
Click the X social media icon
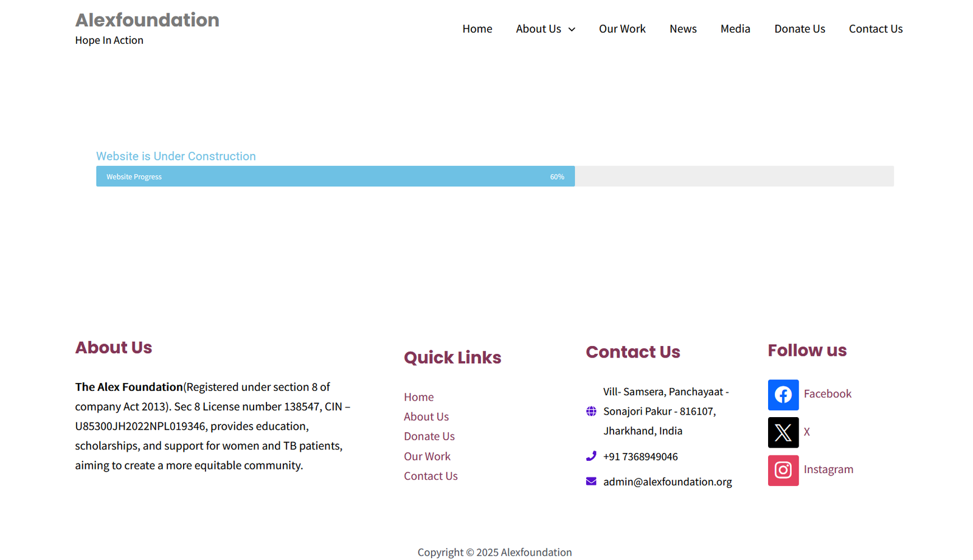point(783,432)
